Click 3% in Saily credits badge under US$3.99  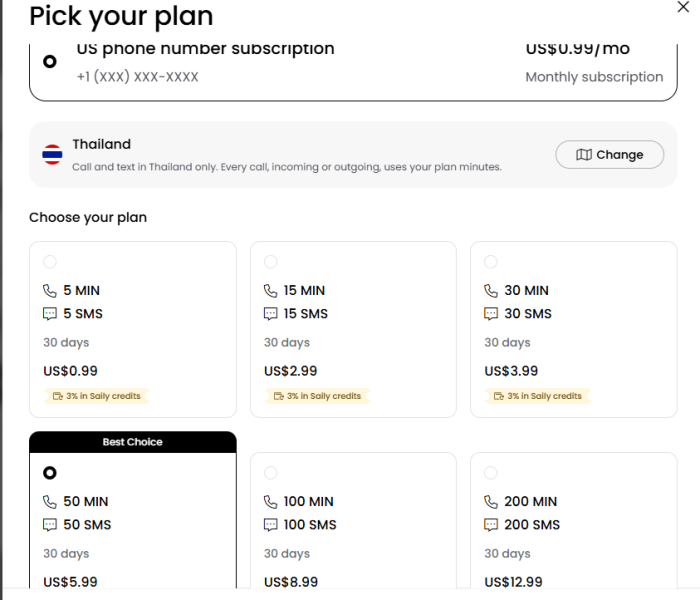click(538, 396)
